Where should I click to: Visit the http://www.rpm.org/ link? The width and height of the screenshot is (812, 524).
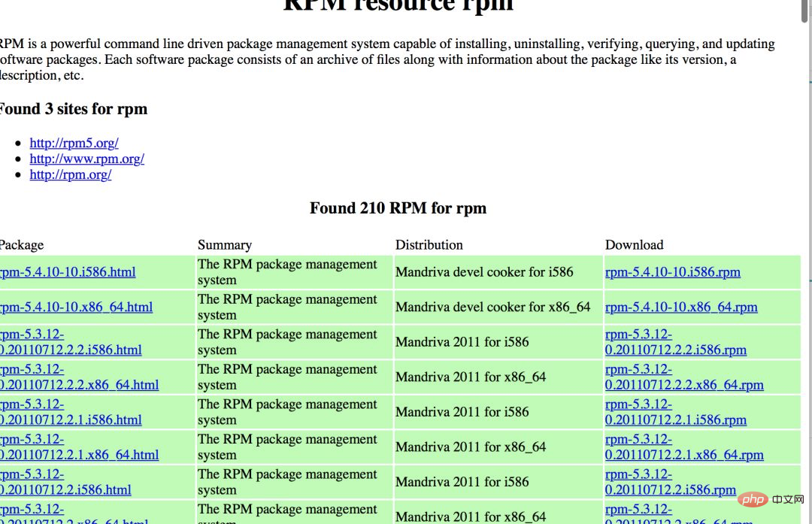pyautogui.click(x=87, y=159)
